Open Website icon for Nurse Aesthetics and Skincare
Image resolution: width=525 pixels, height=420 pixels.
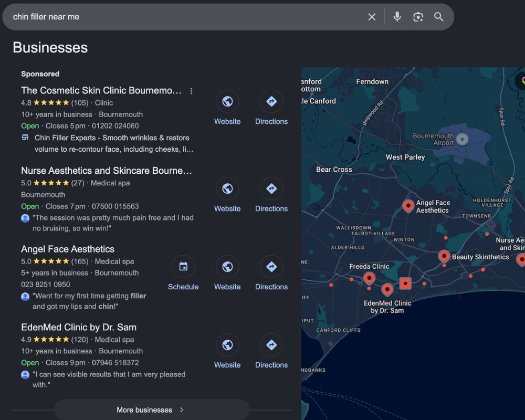tap(227, 188)
